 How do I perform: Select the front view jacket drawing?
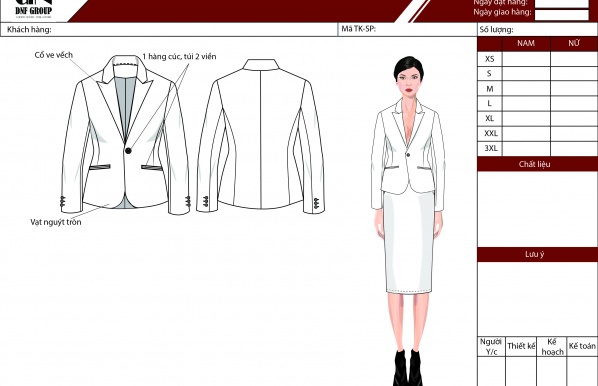point(125,135)
